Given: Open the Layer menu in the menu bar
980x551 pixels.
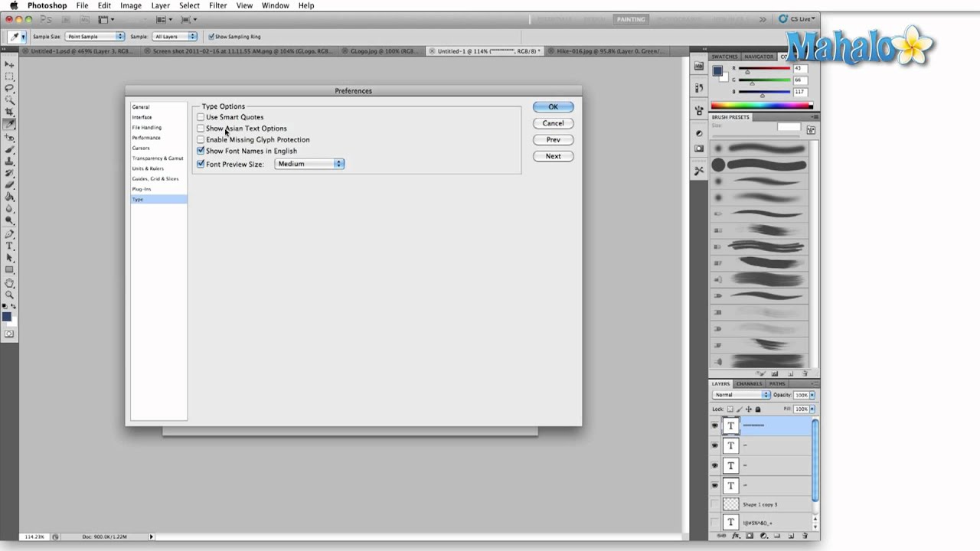Looking at the screenshot, I should click(161, 5).
